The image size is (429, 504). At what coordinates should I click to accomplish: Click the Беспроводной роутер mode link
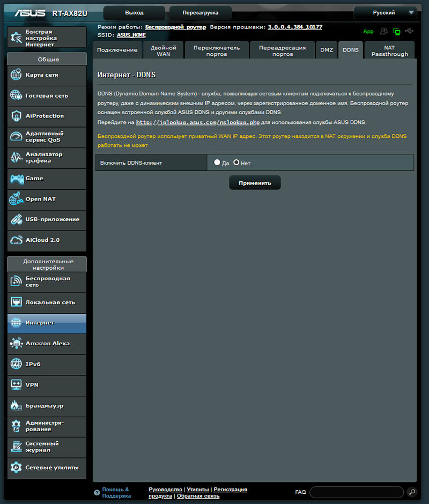(x=175, y=27)
